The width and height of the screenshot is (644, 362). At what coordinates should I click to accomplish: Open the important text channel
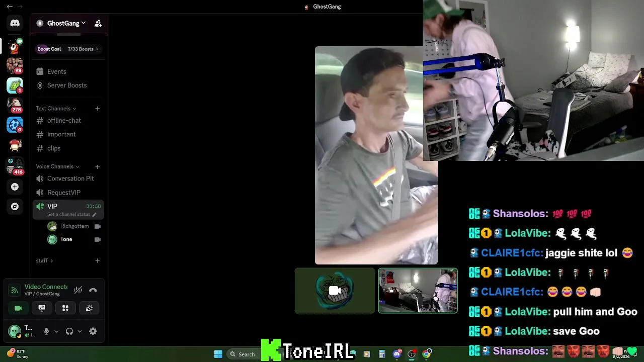68,134
